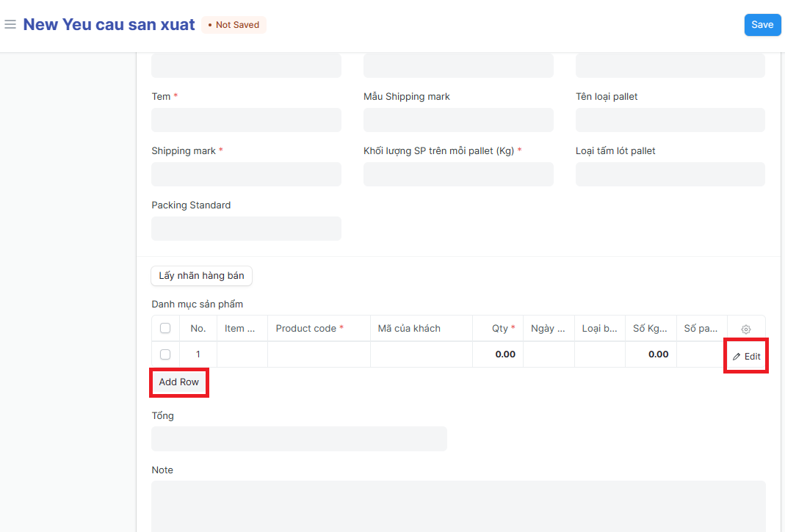Tick the select-all checkbox in table header
785x532 pixels.
tap(165, 329)
